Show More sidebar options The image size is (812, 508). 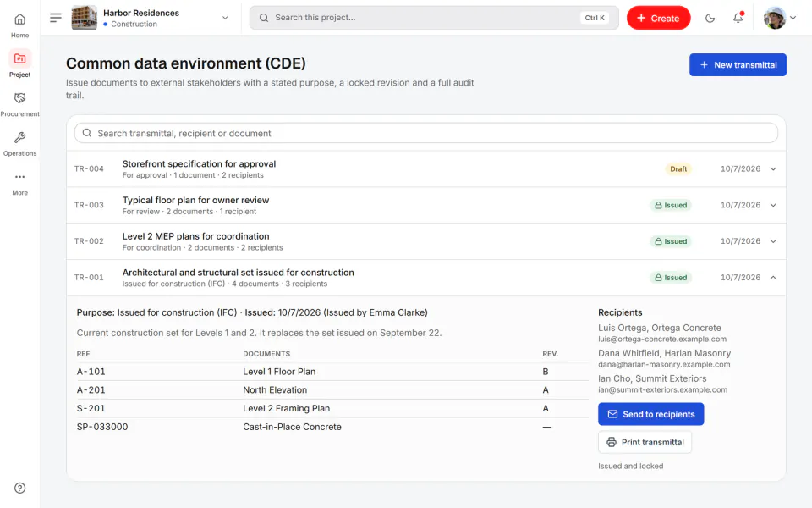point(19,183)
